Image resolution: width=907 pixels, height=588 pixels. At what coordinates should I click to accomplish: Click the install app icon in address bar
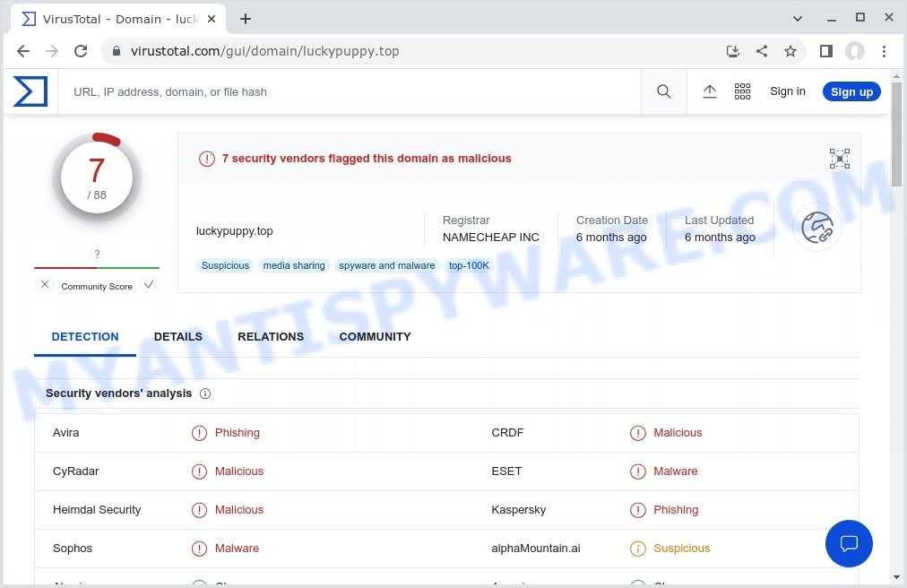pos(733,51)
